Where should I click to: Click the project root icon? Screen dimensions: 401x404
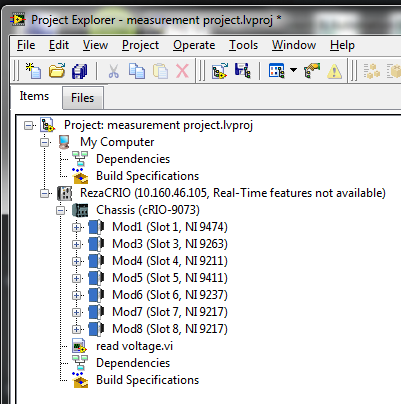47,125
